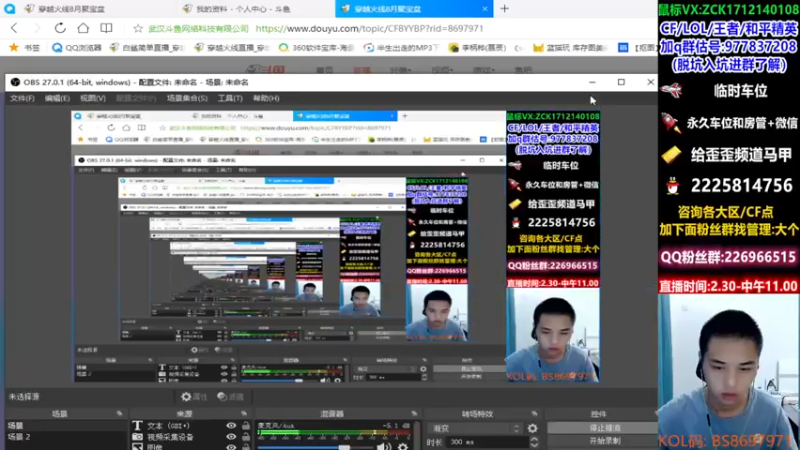Screen dimensions: 800x450
Task: Open the 工具(T) menu in OBS
Action: [230, 98]
